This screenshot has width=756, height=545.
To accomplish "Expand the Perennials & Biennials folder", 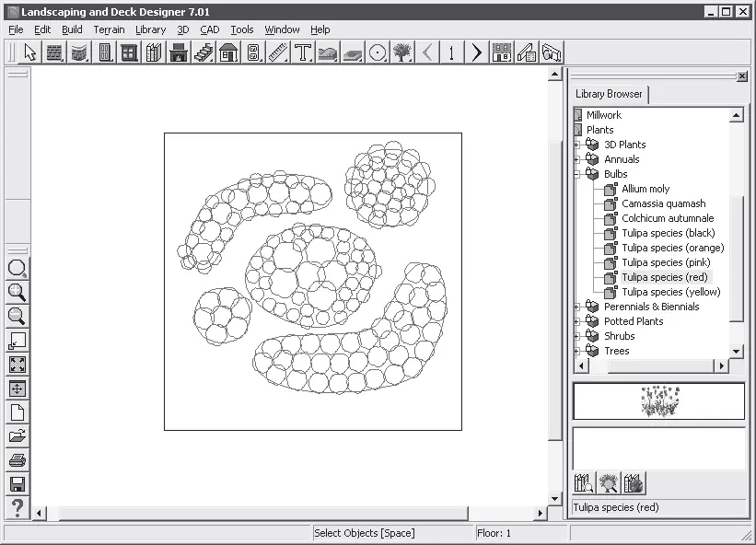I will coord(577,307).
